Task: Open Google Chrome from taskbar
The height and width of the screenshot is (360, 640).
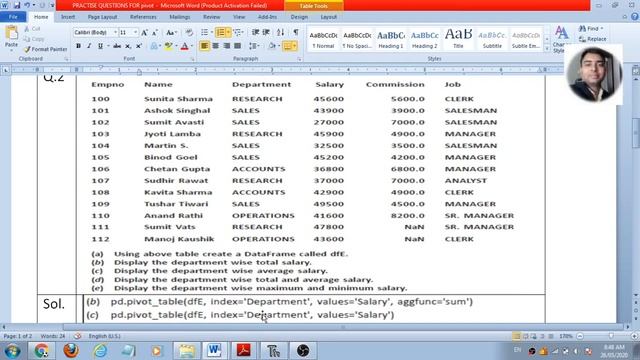Action: [x=41, y=350]
